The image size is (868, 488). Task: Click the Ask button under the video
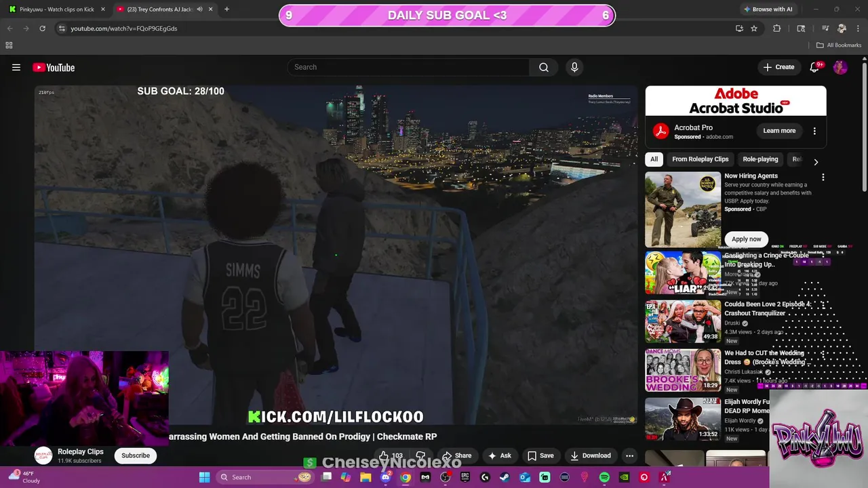(500, 455)
